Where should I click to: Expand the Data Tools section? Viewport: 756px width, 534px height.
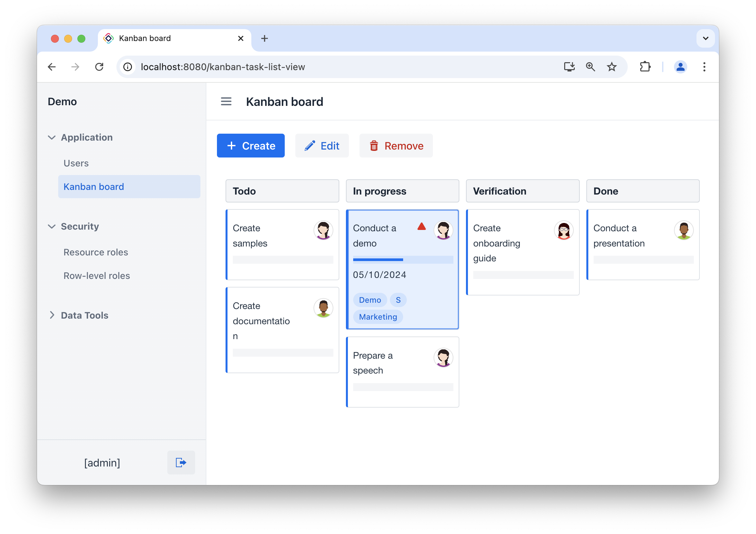(x=52, y=315)
